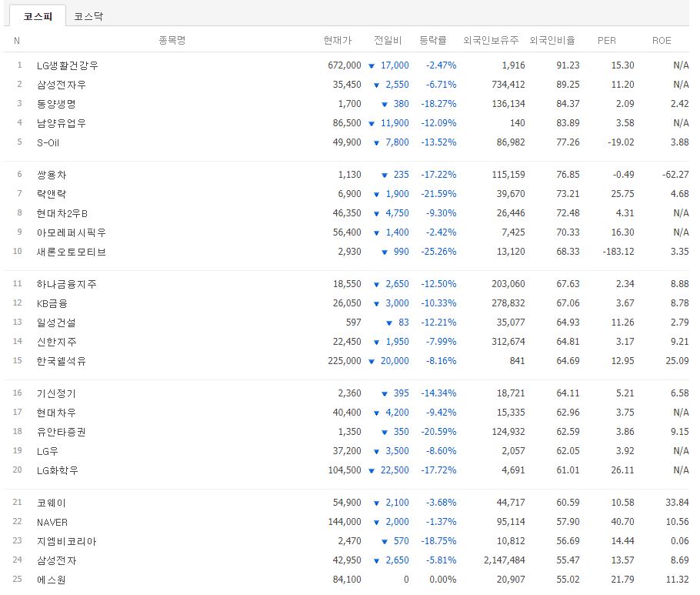Open 기신정기 stock link
The image size is (700, 595).
pos(56,393)
